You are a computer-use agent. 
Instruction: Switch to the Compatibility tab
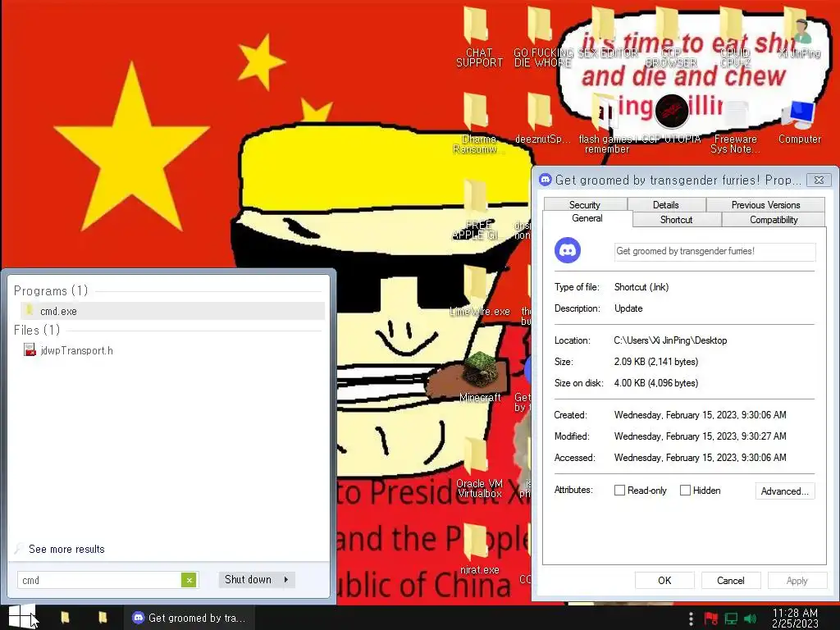pos(774,220)
